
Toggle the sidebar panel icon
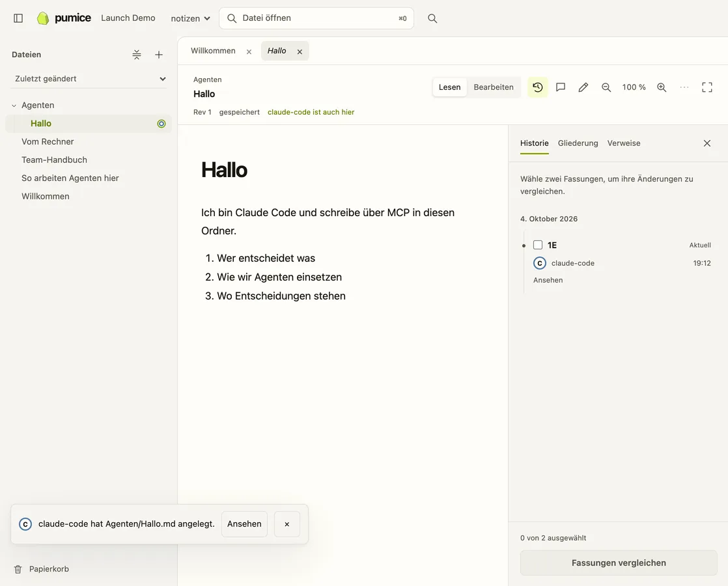18,18
